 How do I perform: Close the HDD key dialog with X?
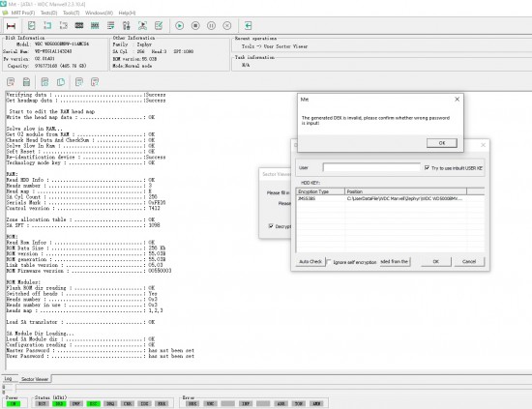tap(483, 145)
